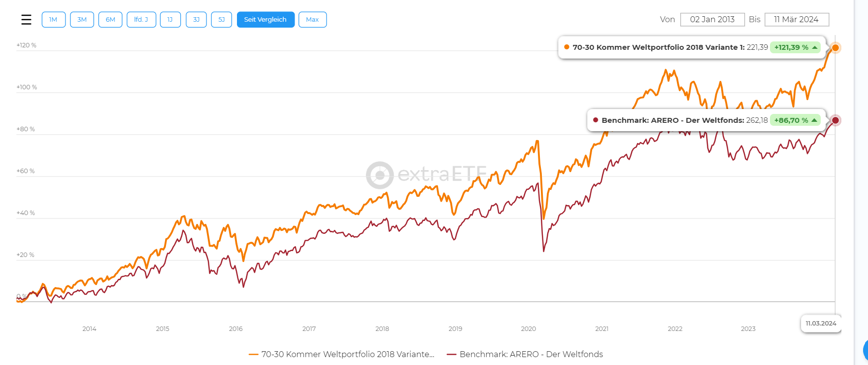Image resolution: width=868 pixels, height=365 pixels.
Task: Select the 1J time range
Action: point(170,20)
